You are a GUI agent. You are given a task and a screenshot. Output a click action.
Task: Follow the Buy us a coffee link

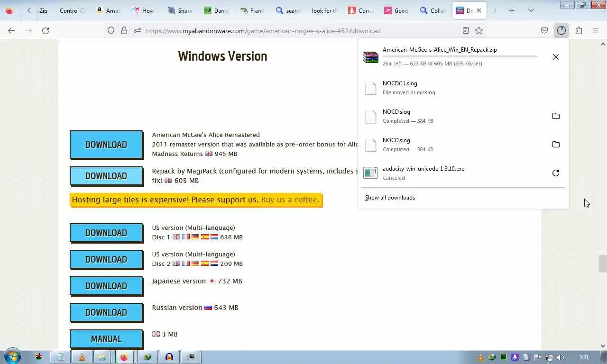(x=289, y=200)
